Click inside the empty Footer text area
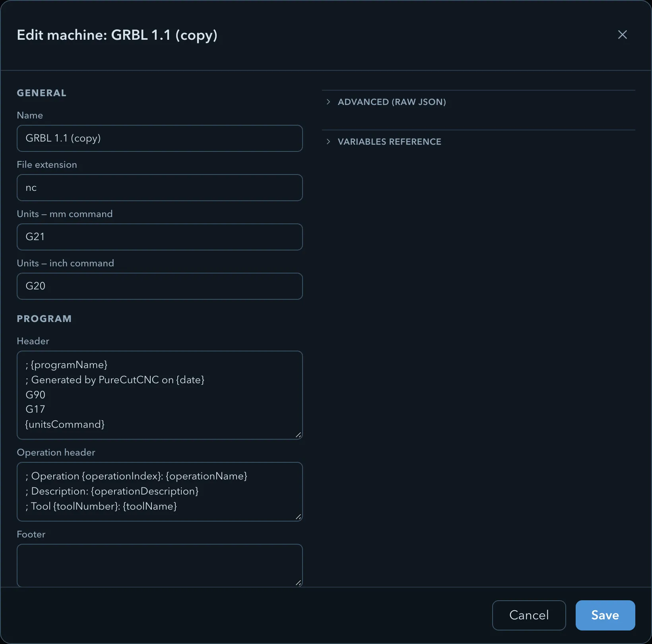Screen dimensions: 652x644 coord(160,566)
